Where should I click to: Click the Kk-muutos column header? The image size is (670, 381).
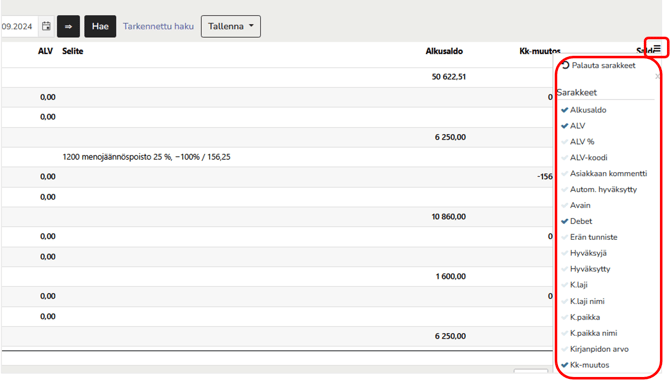click(540, 51)
